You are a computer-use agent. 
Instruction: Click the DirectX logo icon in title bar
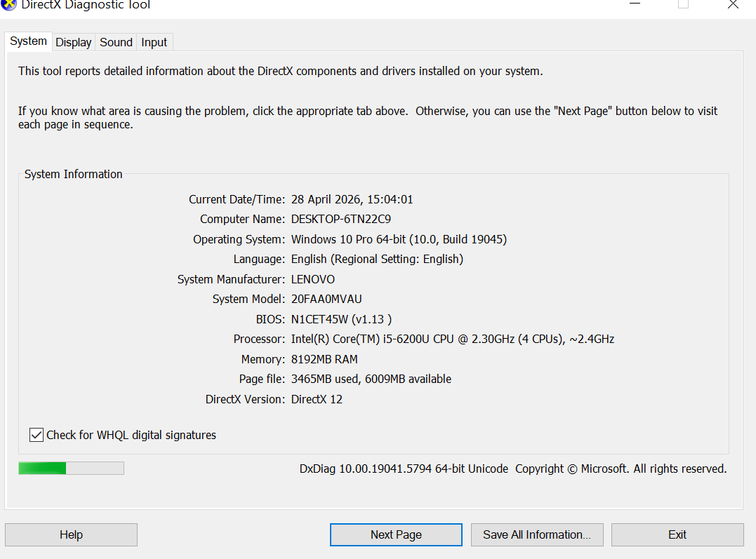[9, 4]
